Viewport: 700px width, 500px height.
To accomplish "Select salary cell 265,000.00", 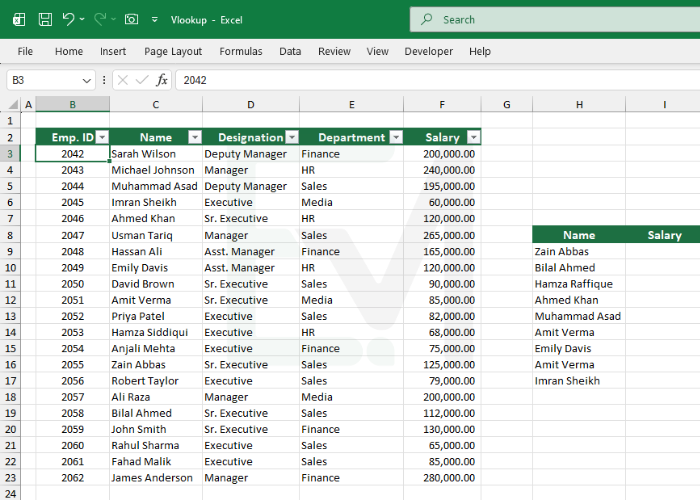I will tap(442, 235).
